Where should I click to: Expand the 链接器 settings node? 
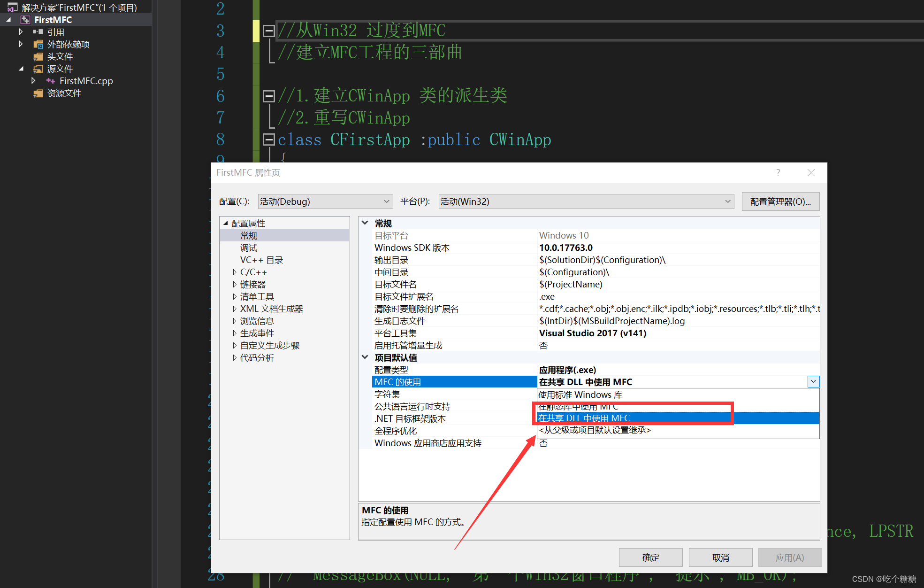pyautogui.click(x=235, y=284)
